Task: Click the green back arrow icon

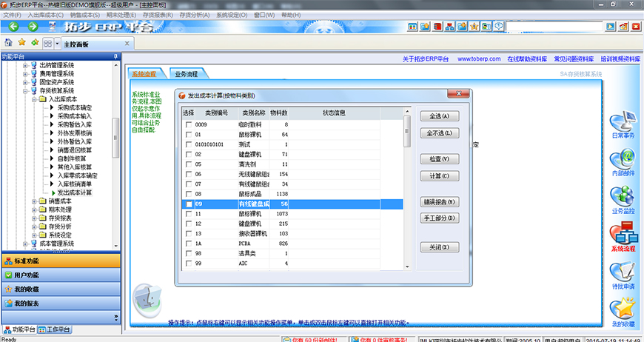Action: tap(12, 27)
